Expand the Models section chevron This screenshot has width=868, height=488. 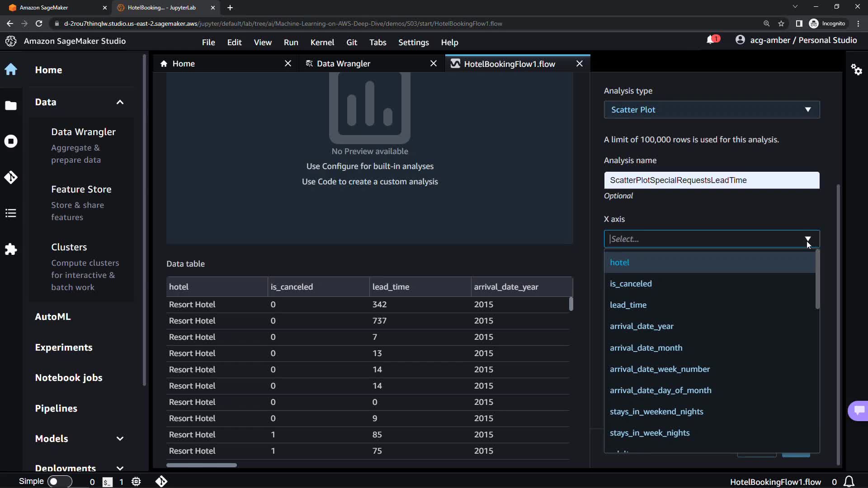click(x=120, y=439)
